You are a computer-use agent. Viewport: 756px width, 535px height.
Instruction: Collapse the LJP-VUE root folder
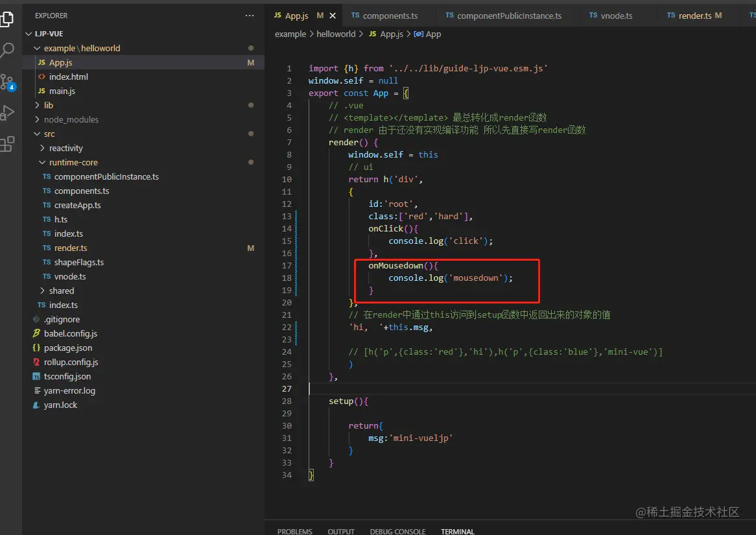pos(29,34)
